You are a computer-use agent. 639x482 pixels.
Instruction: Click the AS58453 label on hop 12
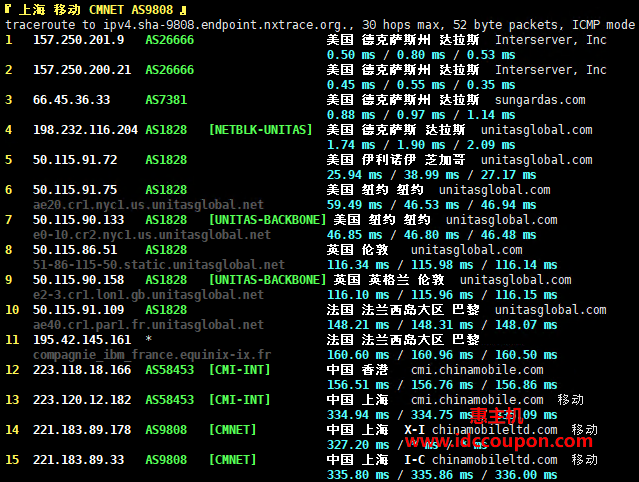[x=170, y=370]
